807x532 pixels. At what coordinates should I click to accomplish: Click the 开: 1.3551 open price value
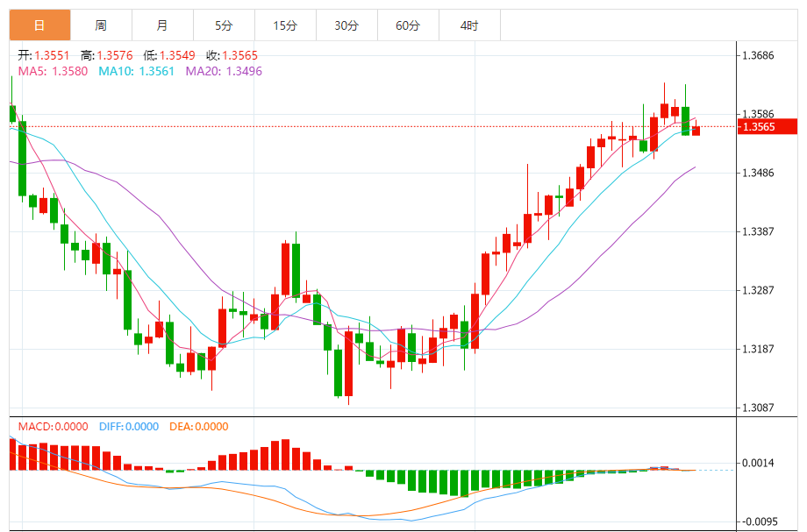pos(44,55)
